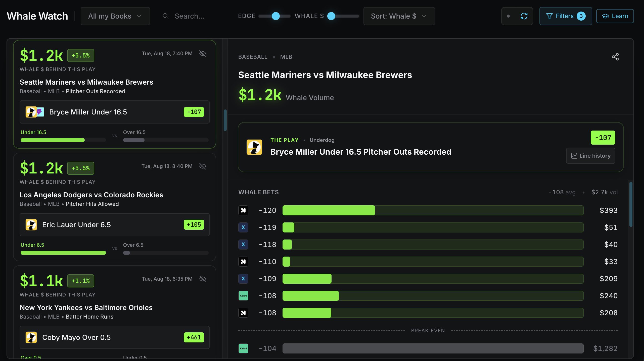
Task: Click the +461 odds on Coby Mayo row
Action: pyautogui.click(x=194, y=337)
